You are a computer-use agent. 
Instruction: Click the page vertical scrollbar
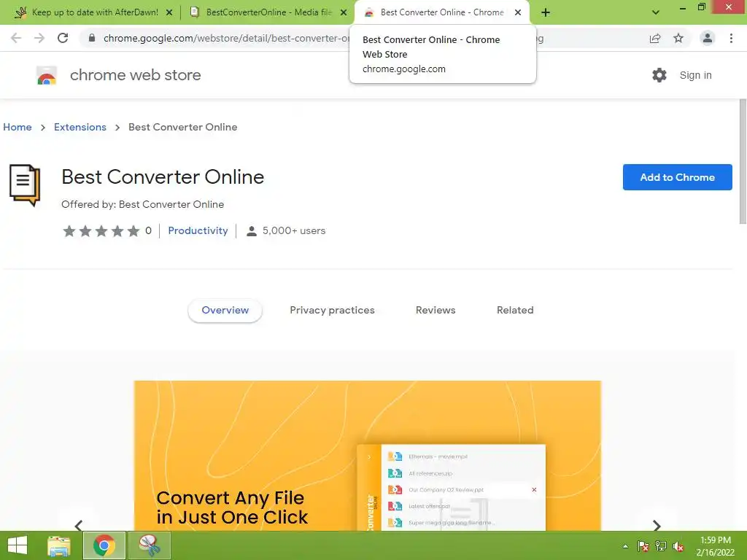(x=742, y=161)
